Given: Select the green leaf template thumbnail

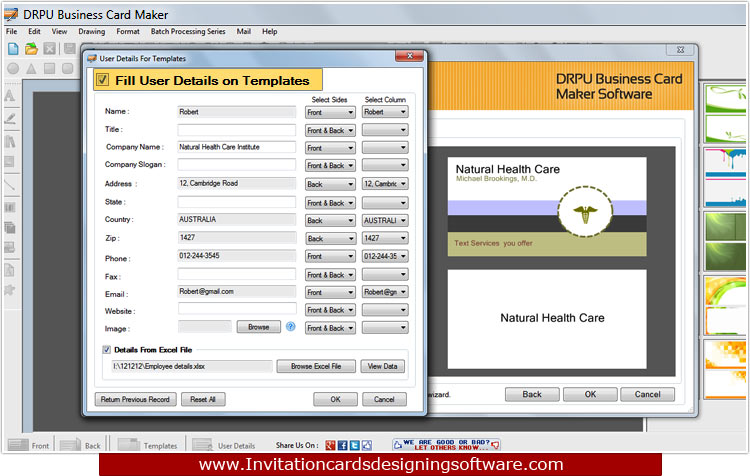Looking at the screenshot, I should [x=725, y=113].
